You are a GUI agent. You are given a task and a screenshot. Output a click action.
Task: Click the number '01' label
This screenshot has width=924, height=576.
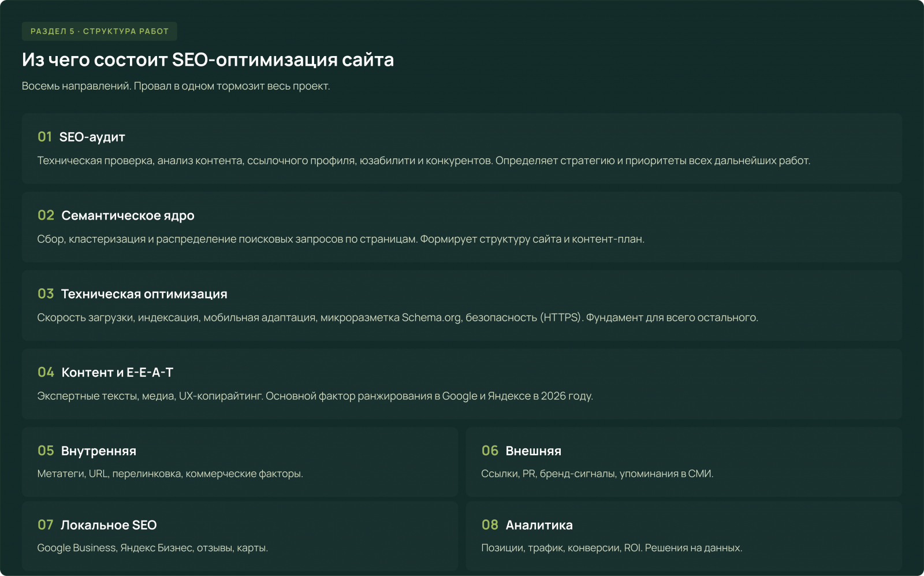(44, 137)
